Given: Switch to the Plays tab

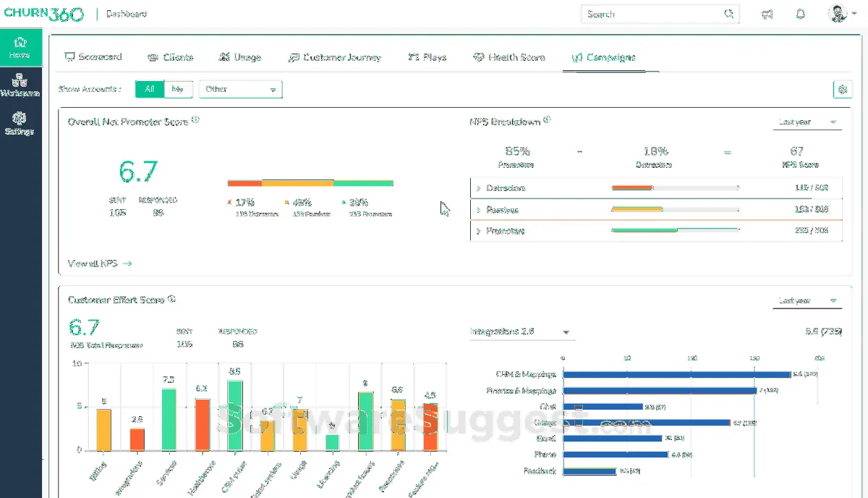Looking at the screenshot, I should 427,57.
